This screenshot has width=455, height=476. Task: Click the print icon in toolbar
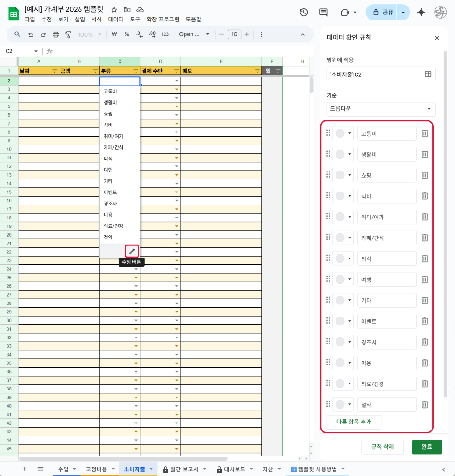click(x=56, y=34)
